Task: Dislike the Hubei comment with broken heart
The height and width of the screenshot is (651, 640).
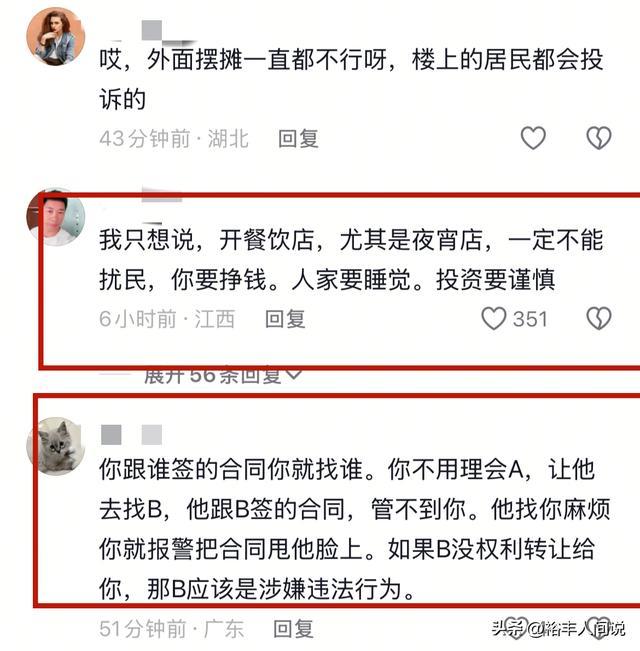Action: click(x=598, y=138)
